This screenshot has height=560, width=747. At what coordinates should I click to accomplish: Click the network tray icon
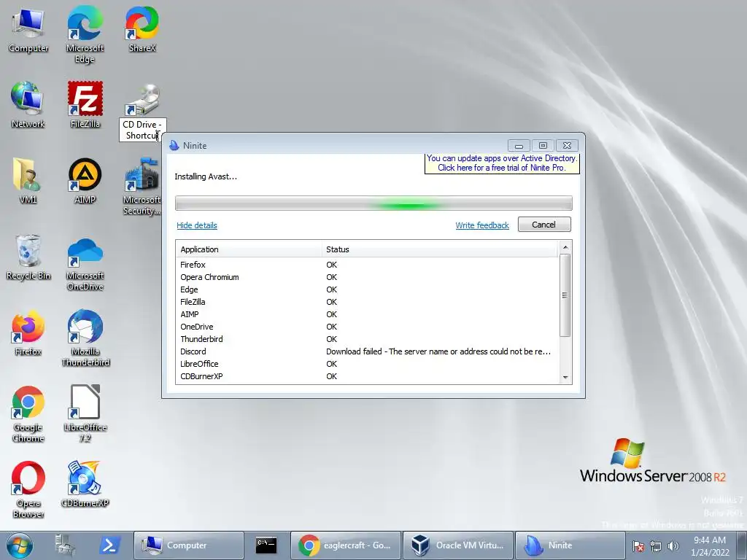click(656, 546)
